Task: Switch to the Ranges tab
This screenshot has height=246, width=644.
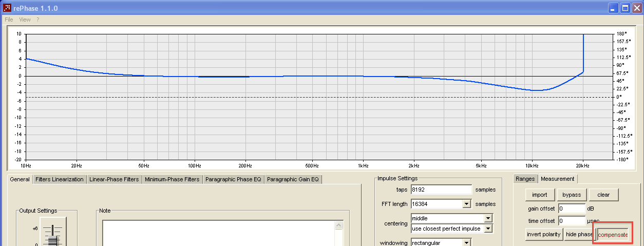Action: click(525, 179)
